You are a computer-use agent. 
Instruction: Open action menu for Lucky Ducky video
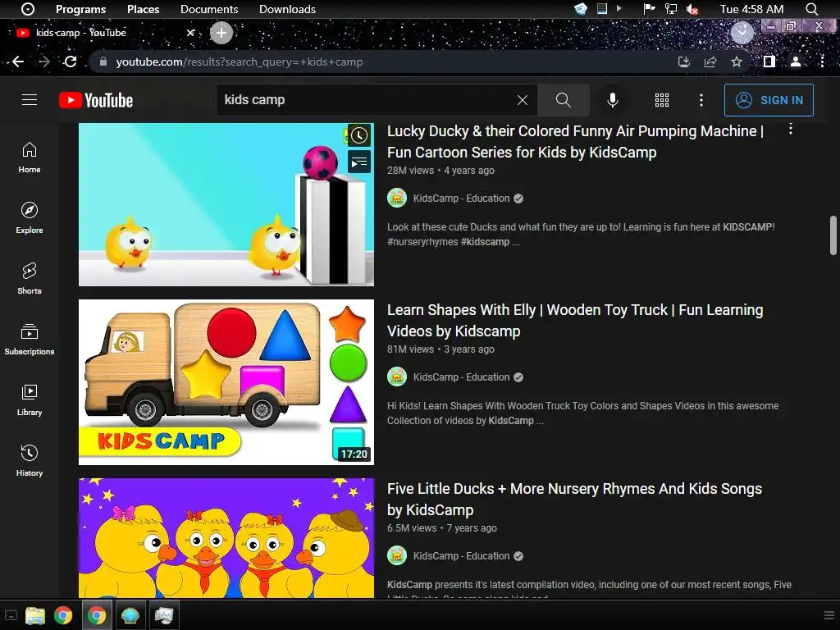pos(790,129)
